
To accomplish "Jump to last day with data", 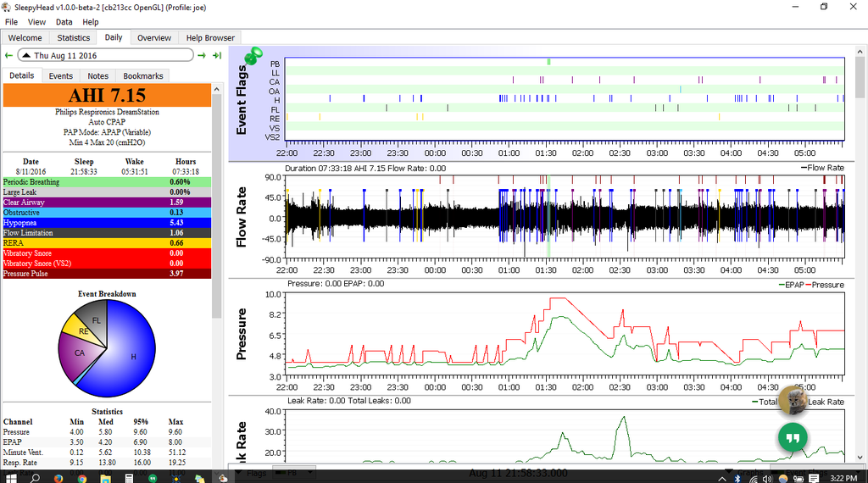I will [217, 55].
